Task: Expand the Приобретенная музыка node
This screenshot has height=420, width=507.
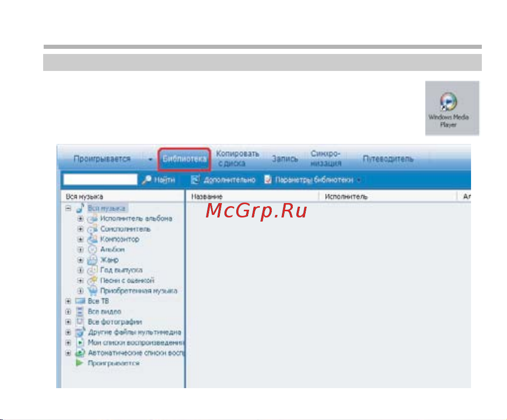Action: coord(81,291)
